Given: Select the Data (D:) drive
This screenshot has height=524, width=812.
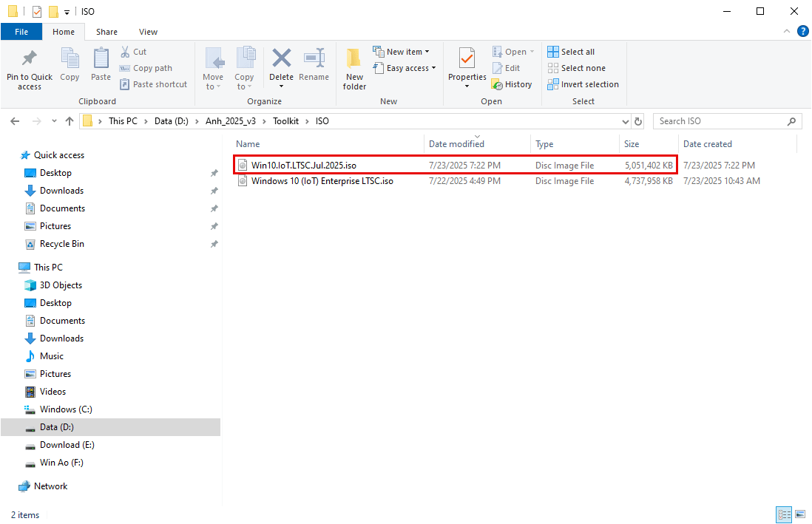Looking at the screenshot, I should (x=110, y=427).
